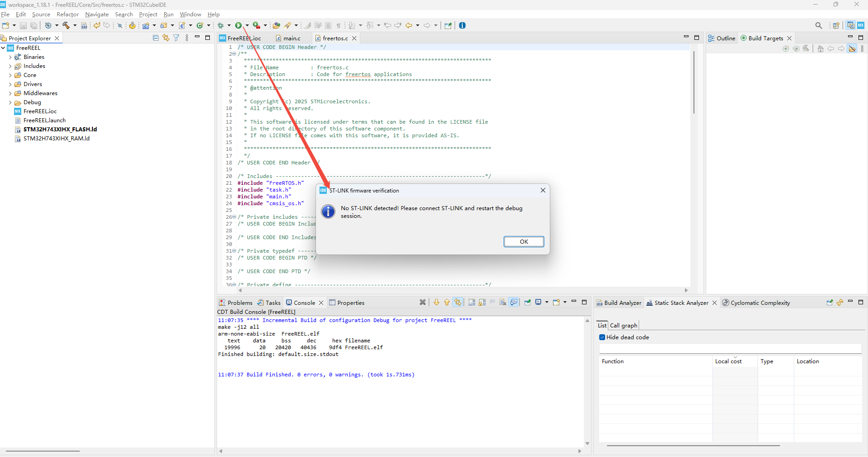This screenshot has height=457, width=868.
Task: Switch to the Call graph view
Action: [623, 325]
